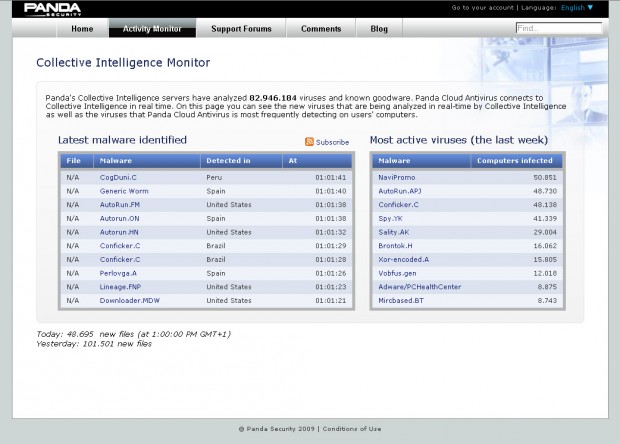Open the Support Forums tab
The width and height of the screenshot is (620, 444).
coord(241,28)
